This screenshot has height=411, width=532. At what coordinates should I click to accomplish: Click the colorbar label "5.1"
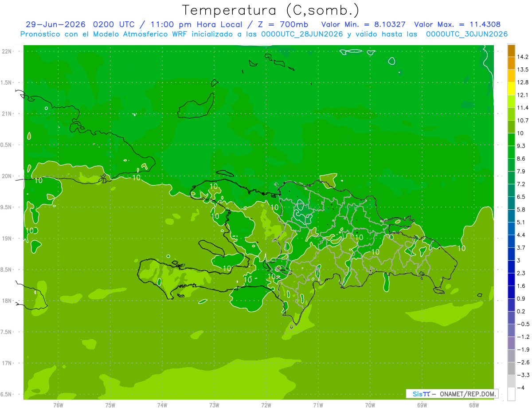(x=521, y=222)
